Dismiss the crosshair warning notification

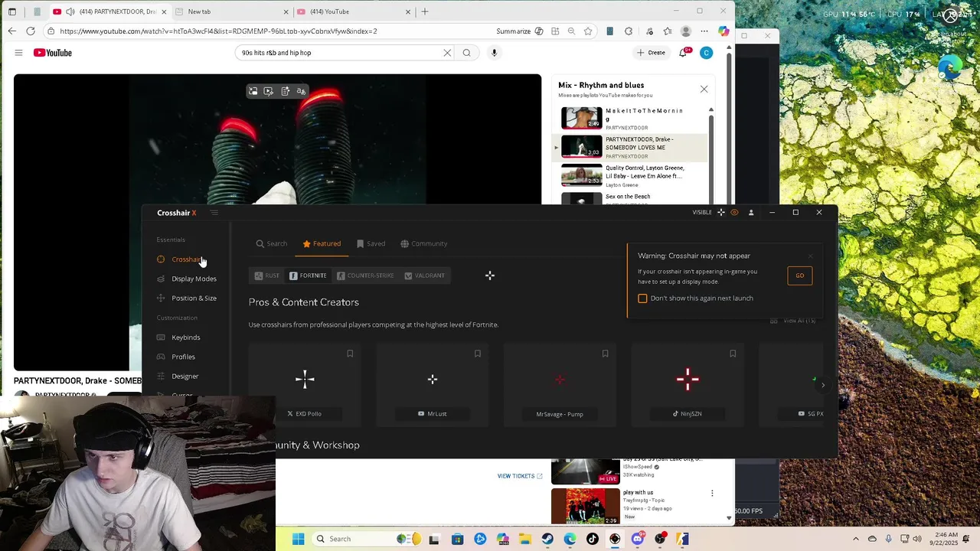[x=810, y=256]
